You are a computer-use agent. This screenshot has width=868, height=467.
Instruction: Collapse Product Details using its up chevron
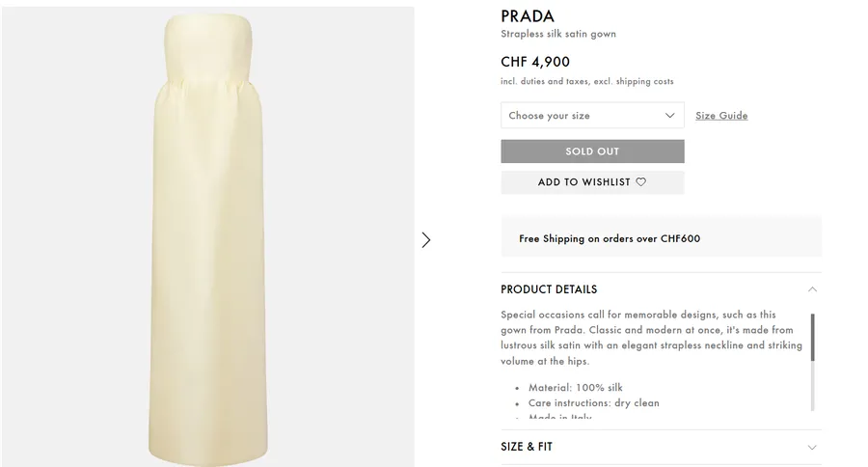(812, 289)
